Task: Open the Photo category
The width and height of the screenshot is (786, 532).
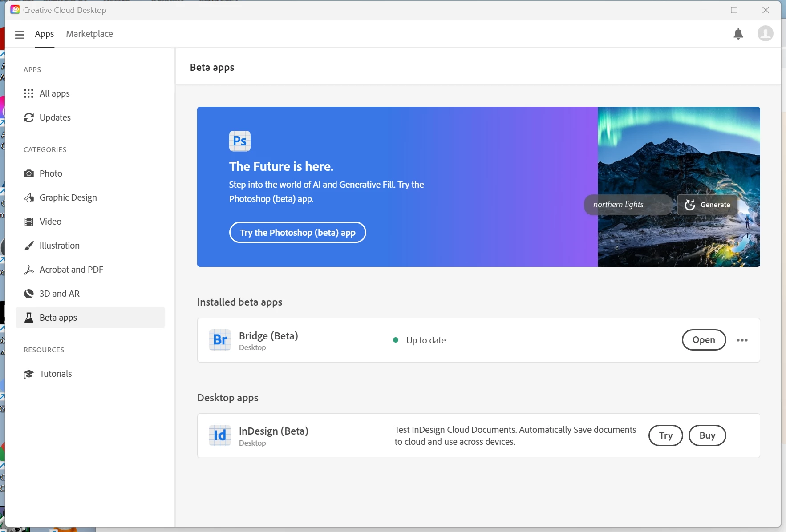Action: 90,173
